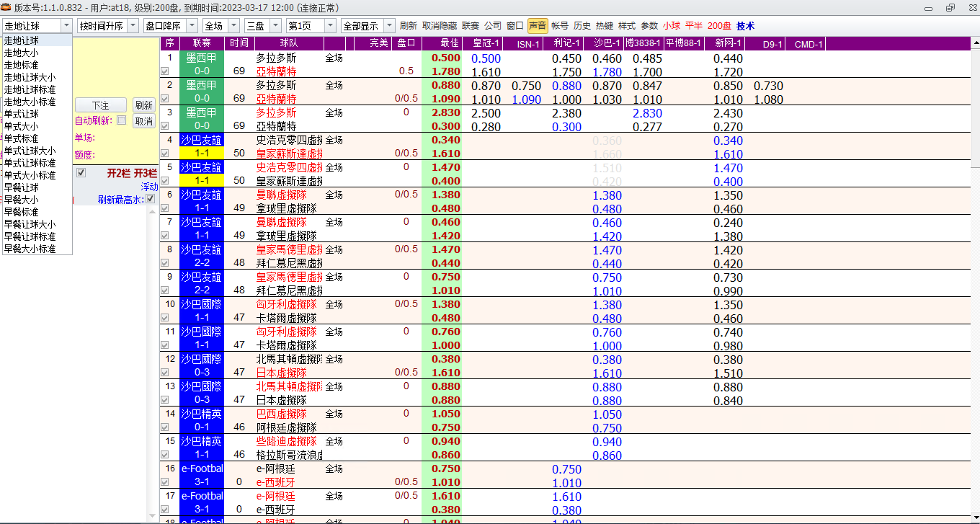Click blue 2.830 odds under 博3838-1
The height and width of the screenshot is (524, 980).
[x=647, y=113]
